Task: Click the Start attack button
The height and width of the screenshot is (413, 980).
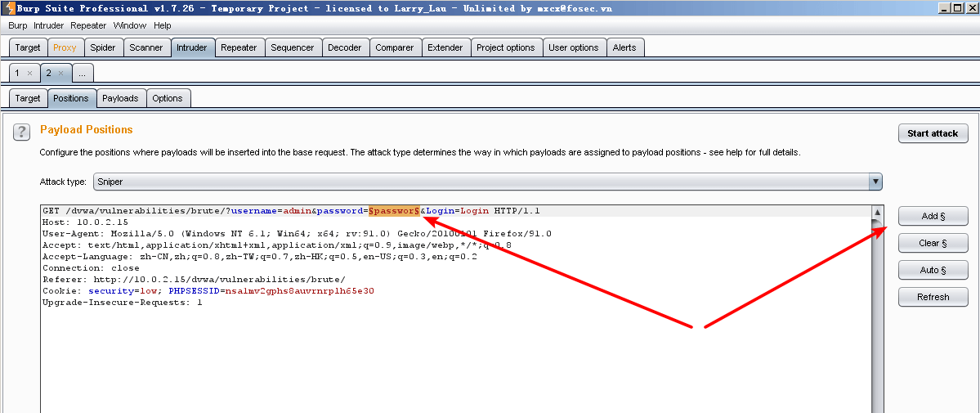Action: (x=933, y=133)
